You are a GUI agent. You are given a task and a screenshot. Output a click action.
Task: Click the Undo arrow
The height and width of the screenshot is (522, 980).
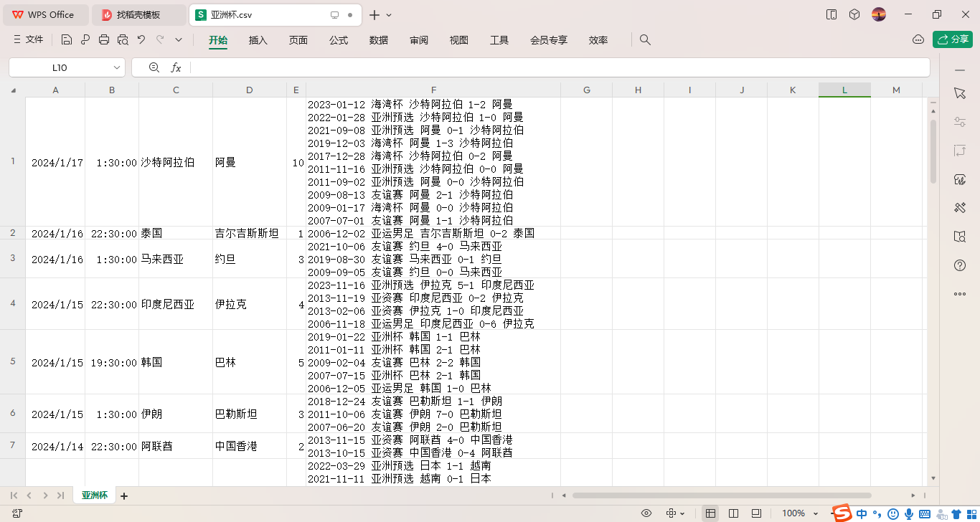(x=141, y=40)
